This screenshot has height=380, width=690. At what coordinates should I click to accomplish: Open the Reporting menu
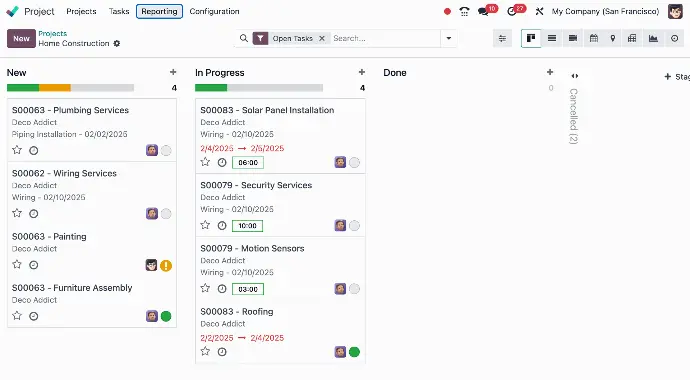coord(159,11)
